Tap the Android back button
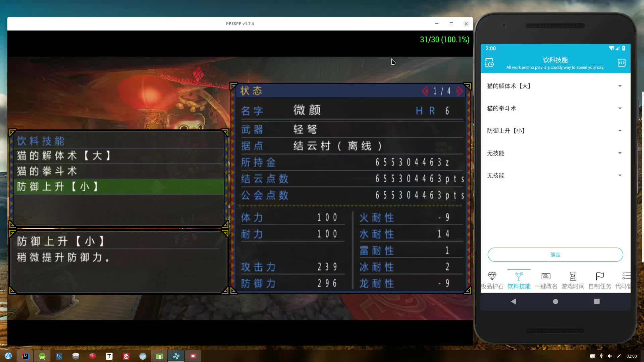Image resolution: width=644 pixels, height=362 pixels. click(514, 301)
